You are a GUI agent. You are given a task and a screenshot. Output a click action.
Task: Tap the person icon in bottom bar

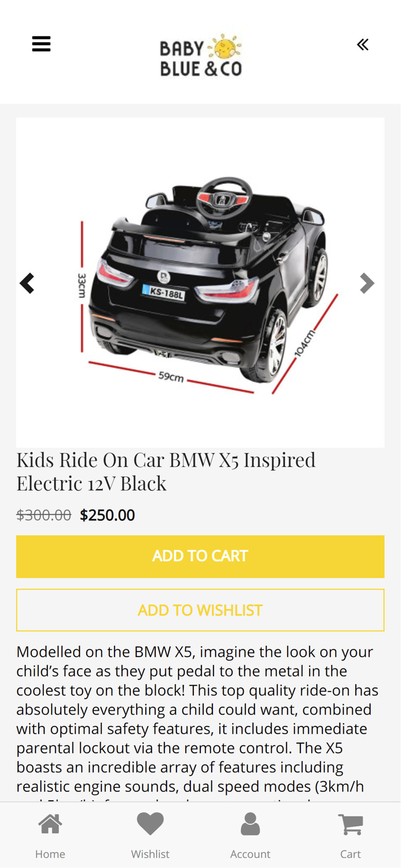(x=250, y=824)
